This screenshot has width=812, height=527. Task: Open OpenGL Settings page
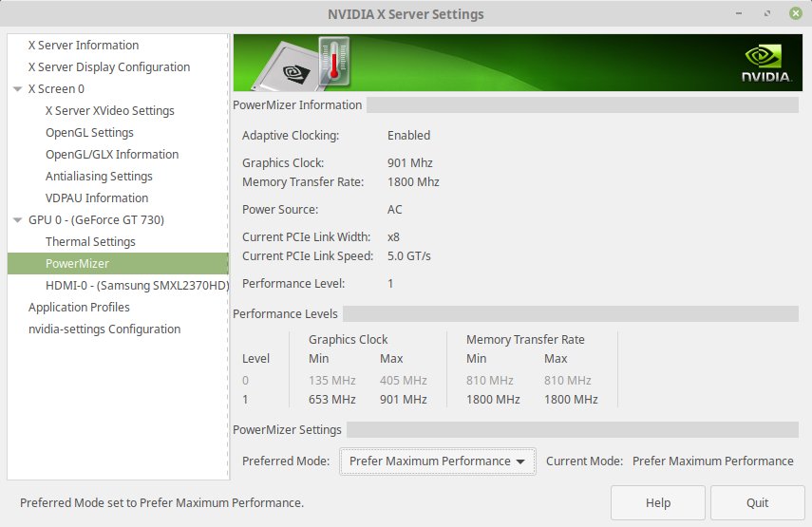coord(89,133)
